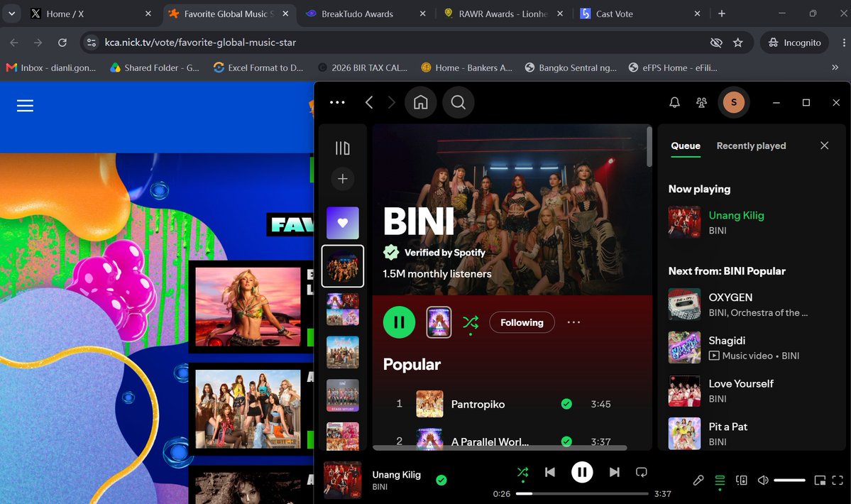851x504 pixels.
Task: Expand Your Library icon
Action: 343,148
